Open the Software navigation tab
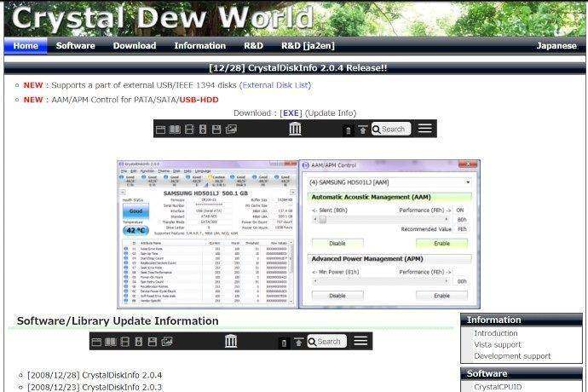The width and height of the screenshot is (588, 392). click(75, 46)
